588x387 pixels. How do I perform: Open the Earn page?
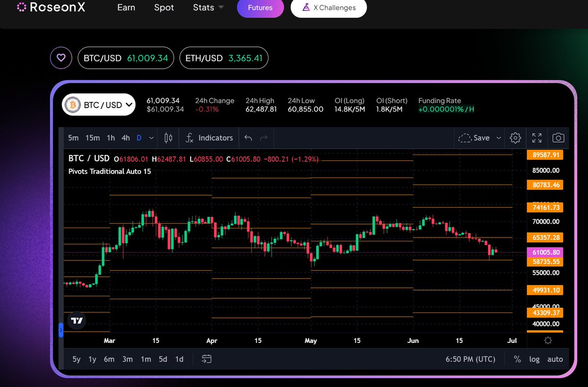point(126,7)
